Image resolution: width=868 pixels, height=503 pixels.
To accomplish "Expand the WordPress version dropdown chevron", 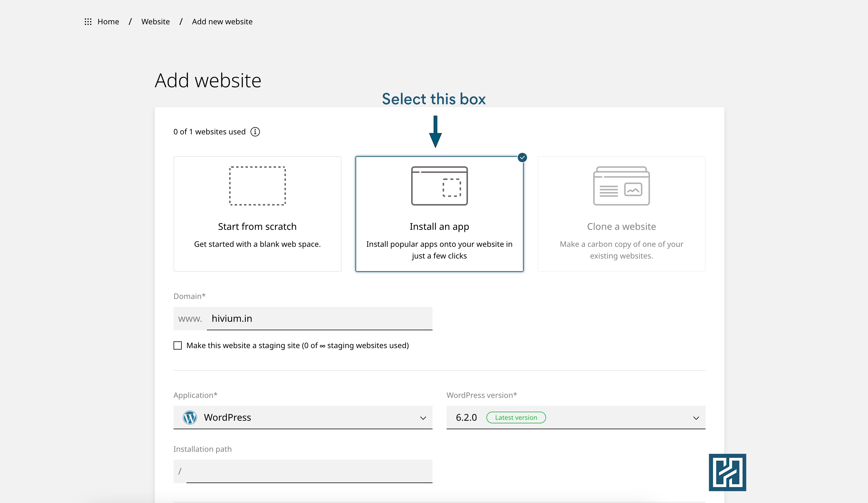I will point(696,418).
